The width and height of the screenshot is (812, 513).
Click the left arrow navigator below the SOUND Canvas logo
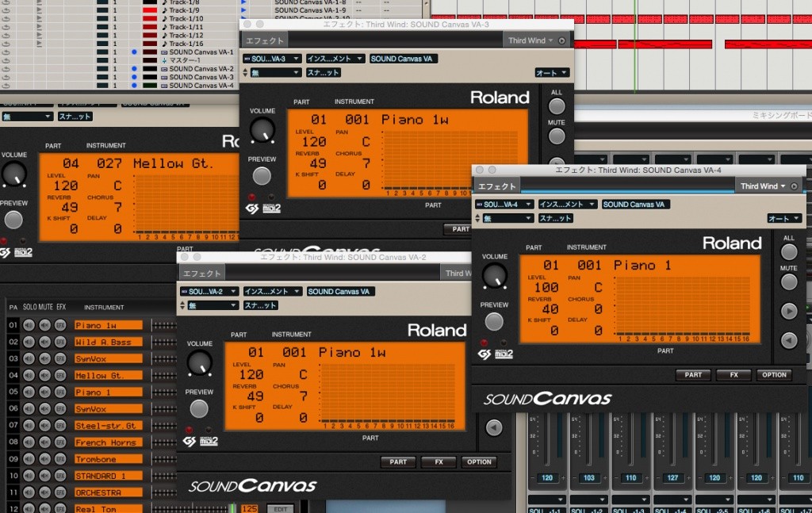point(493,426)
